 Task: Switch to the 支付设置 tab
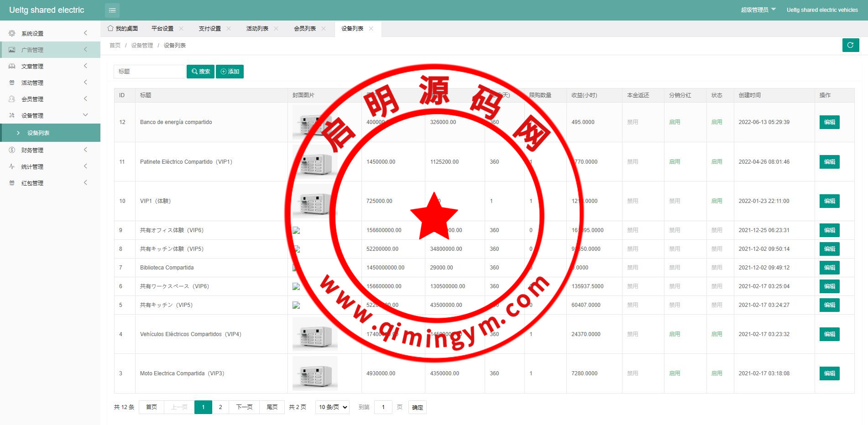click(x=209, y=28)
